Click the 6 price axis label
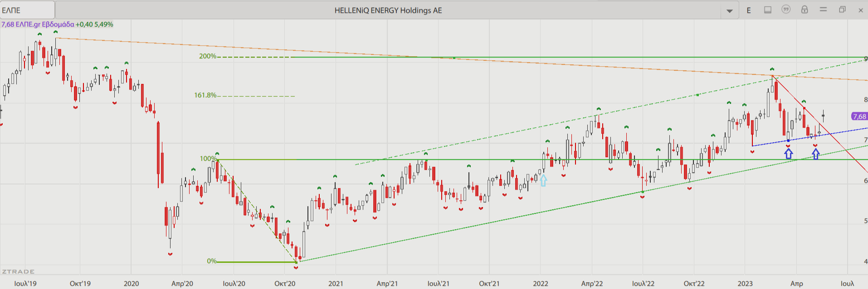Screen dimensions: 868x289 coord(866,181)
